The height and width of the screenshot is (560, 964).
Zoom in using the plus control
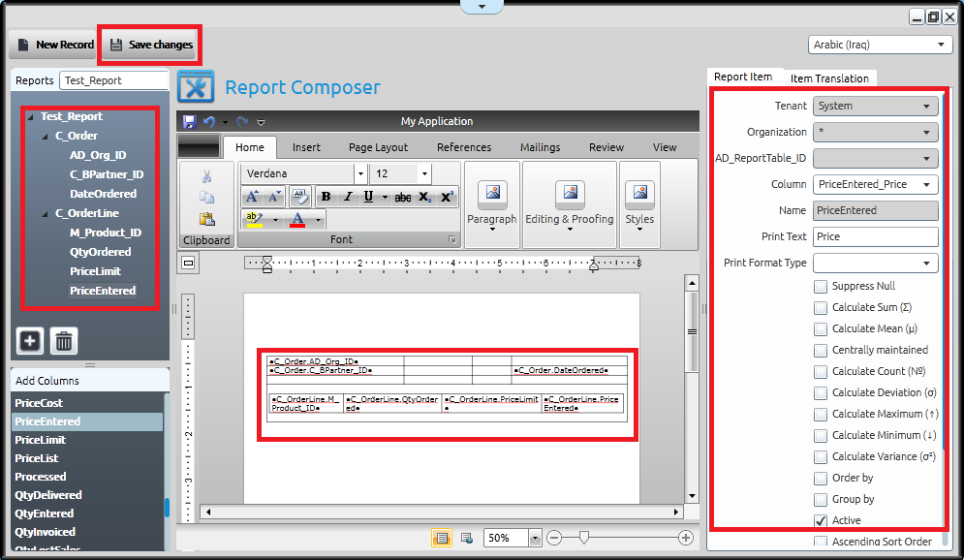tap(685, 537)
